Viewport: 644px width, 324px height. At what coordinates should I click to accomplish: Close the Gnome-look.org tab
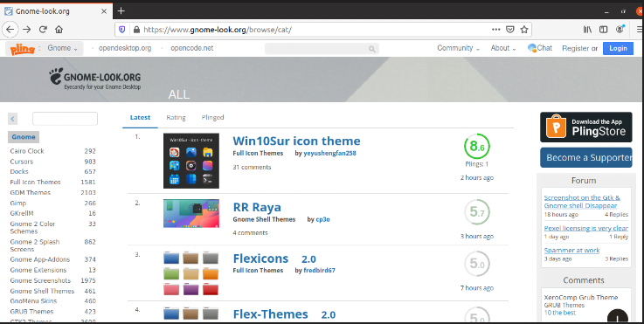[x=104, y=11]
